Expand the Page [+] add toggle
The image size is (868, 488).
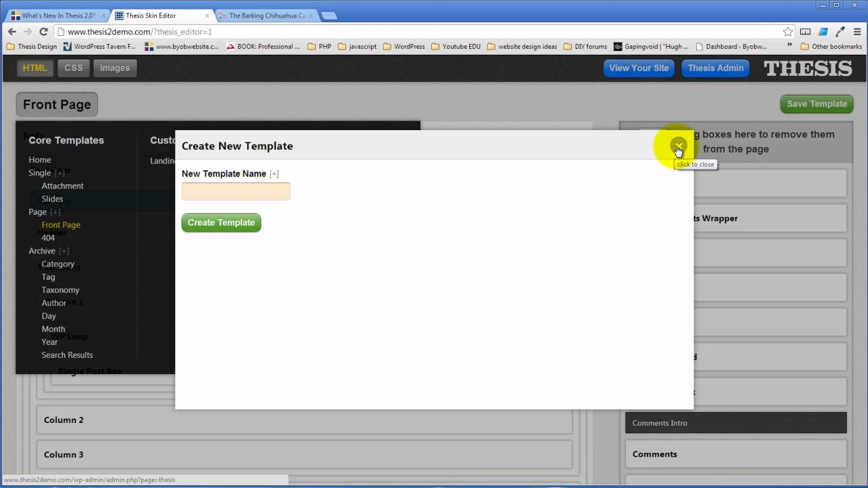pyautogui.click(x=55, y=212)
